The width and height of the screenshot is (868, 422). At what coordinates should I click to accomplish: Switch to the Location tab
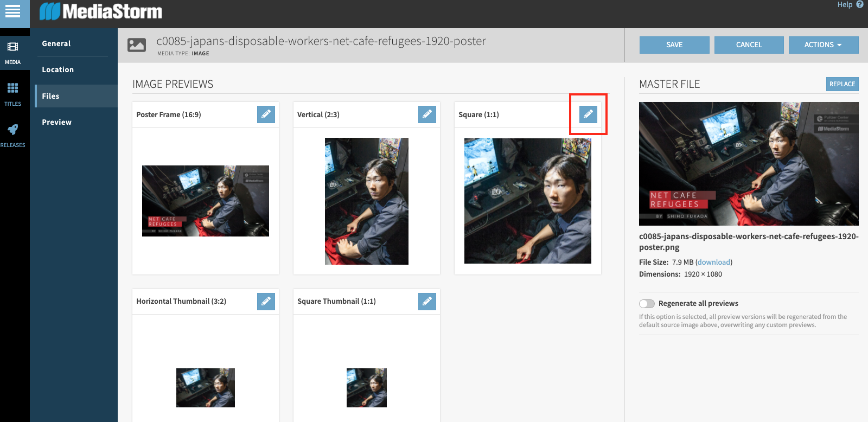pos(58,69)
